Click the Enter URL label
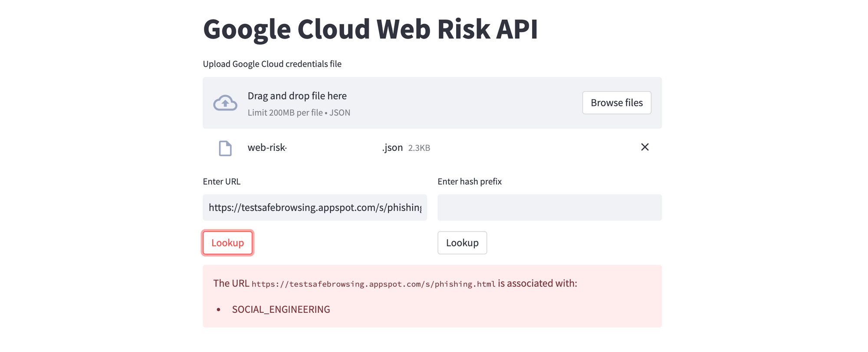This screenshot has width=868, height=352. click(x=222, y=181)
